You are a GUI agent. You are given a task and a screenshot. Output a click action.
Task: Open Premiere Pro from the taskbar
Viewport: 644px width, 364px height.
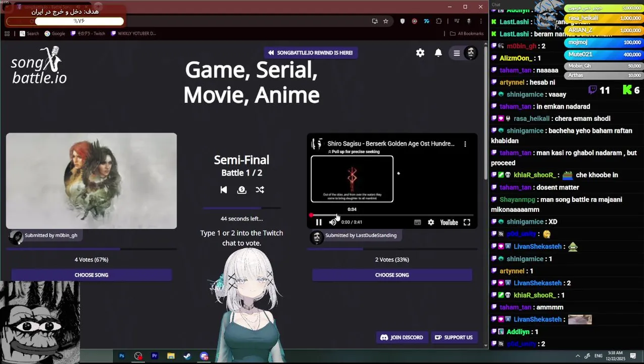point(155,356)
